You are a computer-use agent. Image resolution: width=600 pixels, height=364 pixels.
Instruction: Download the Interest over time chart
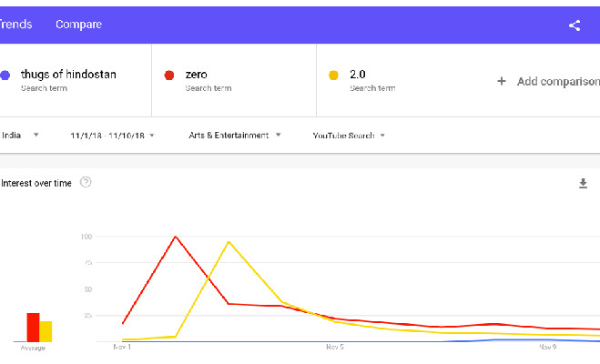click(x=584, y=183)
